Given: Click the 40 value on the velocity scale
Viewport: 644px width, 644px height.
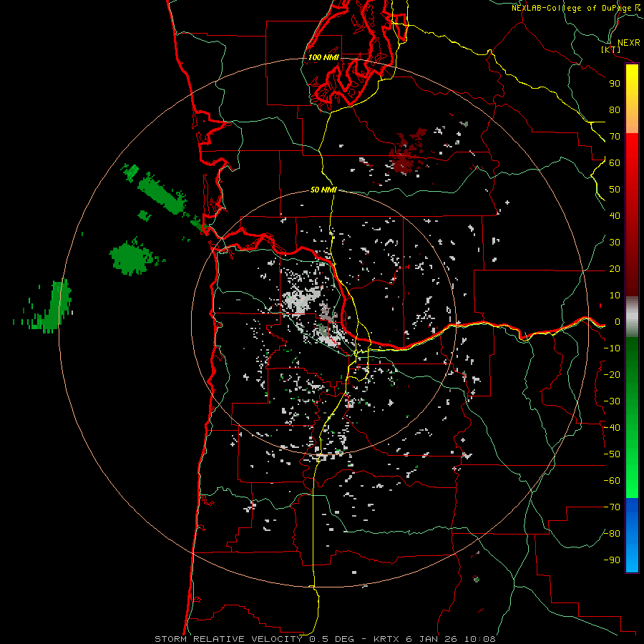Looking at the screenshot, I should pos(615,216).
